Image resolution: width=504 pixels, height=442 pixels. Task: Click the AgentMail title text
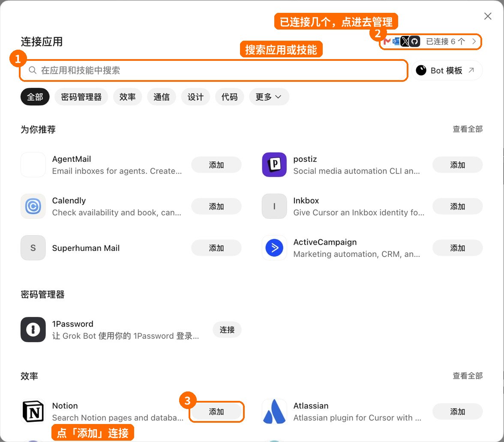pos(71,159)
